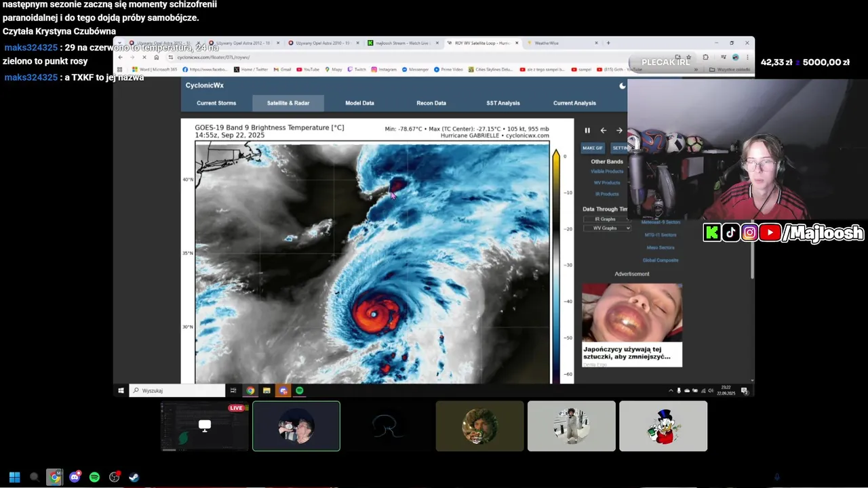
Task: Click the advertisement thumbnail image
Action: tap(632, 312)
